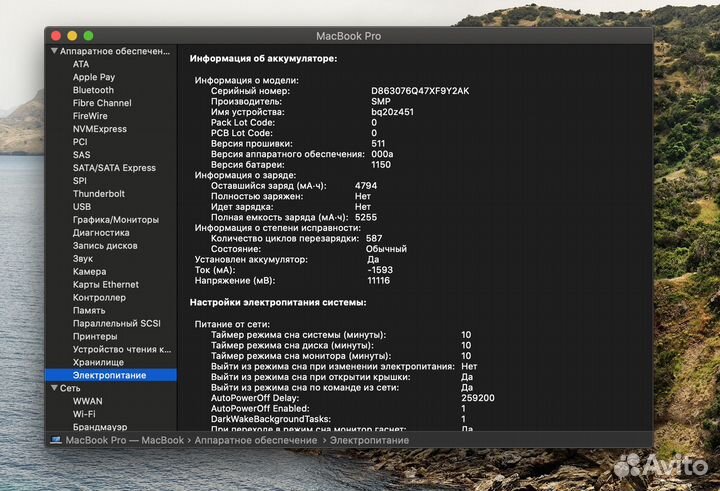Select Bluetooth in the hardware list
720x491 pixels.
(93, 90)
